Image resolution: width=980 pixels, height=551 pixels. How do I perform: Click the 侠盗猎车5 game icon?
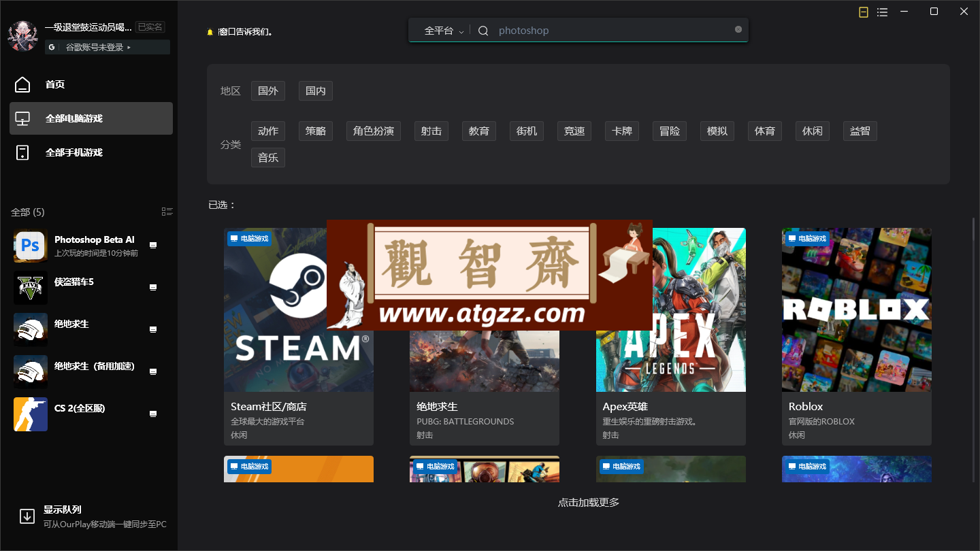31,288
